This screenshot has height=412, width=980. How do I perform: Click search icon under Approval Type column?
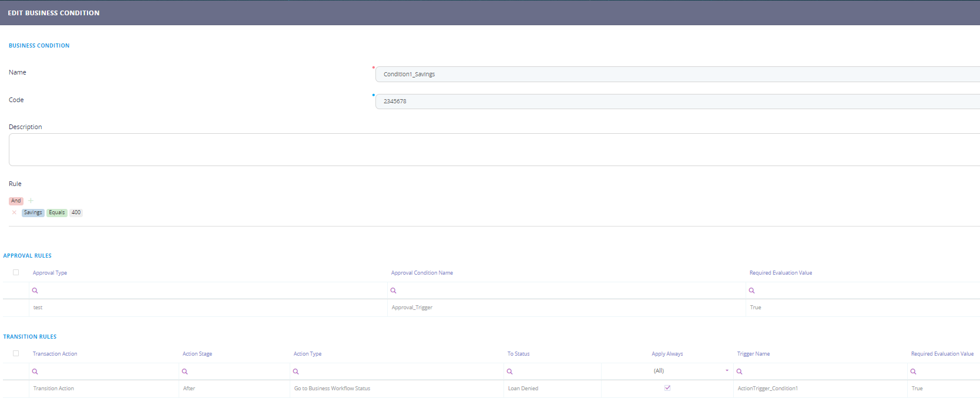tap(35, 291)
